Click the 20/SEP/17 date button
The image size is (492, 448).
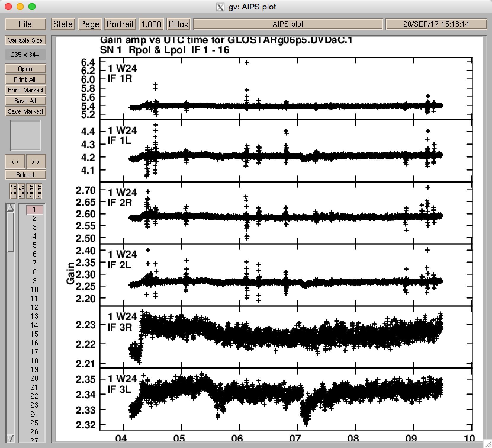tap(436, 24)
